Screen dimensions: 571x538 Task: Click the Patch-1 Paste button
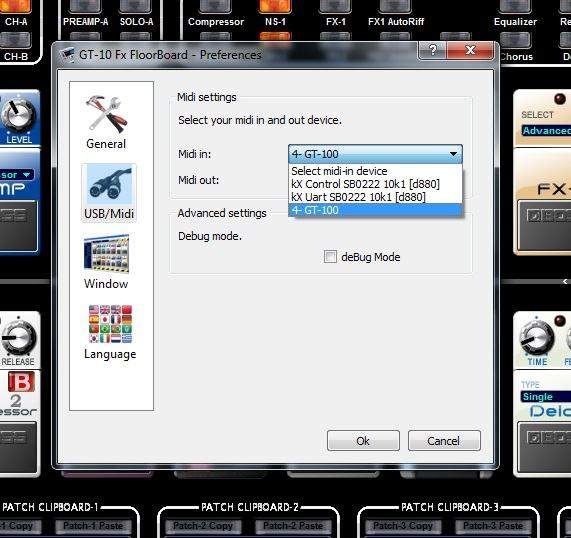click(93, 526)
